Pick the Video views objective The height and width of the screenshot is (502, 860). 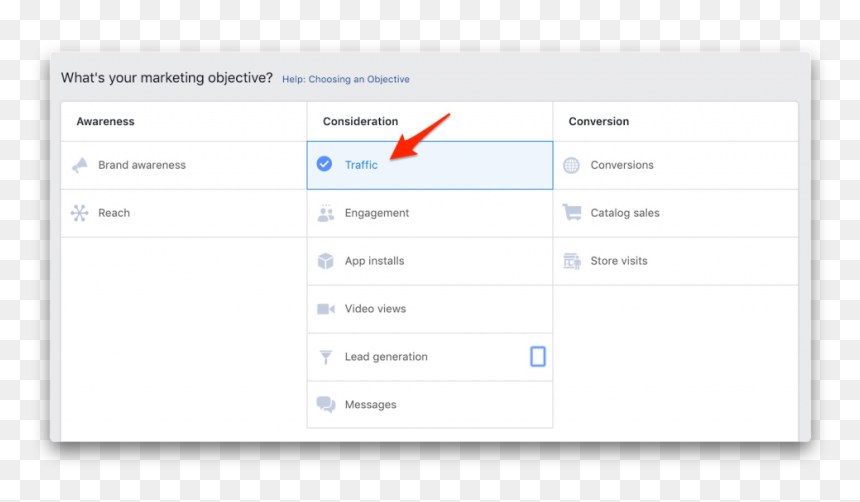pos(429,309)
